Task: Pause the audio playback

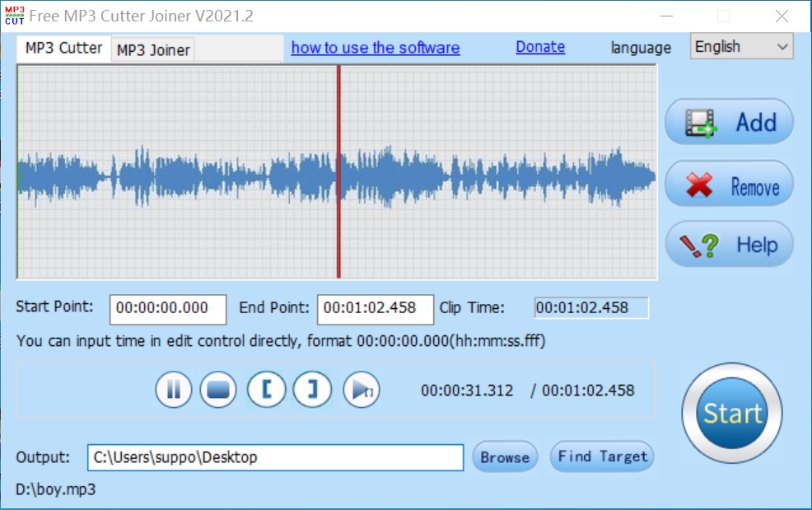Action: [x=173, y=389]
